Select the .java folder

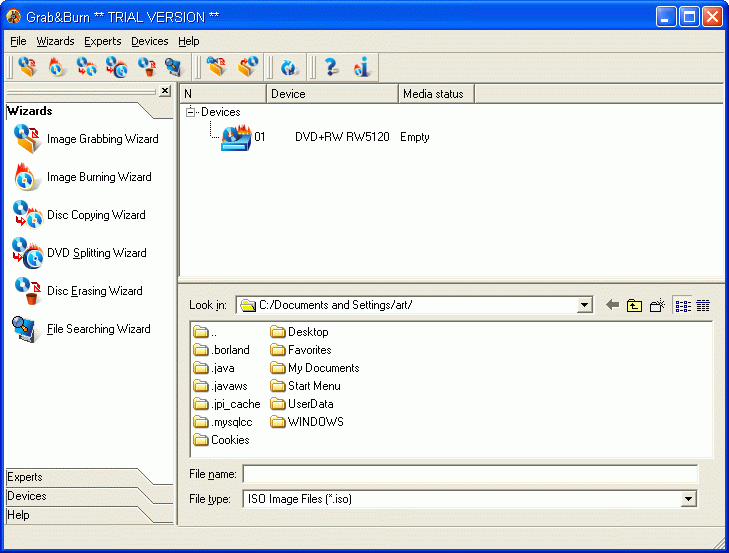pyautogui.click(x=214, y=368)
